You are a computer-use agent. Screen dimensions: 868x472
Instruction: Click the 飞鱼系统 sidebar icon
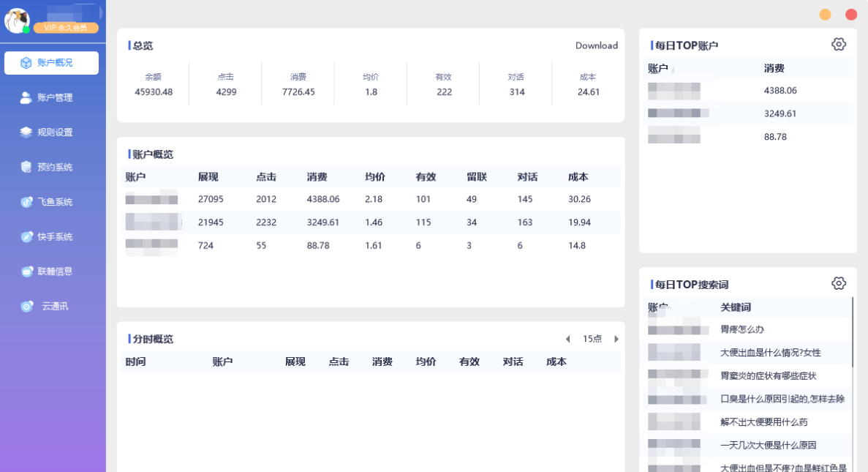click(26, 202)
